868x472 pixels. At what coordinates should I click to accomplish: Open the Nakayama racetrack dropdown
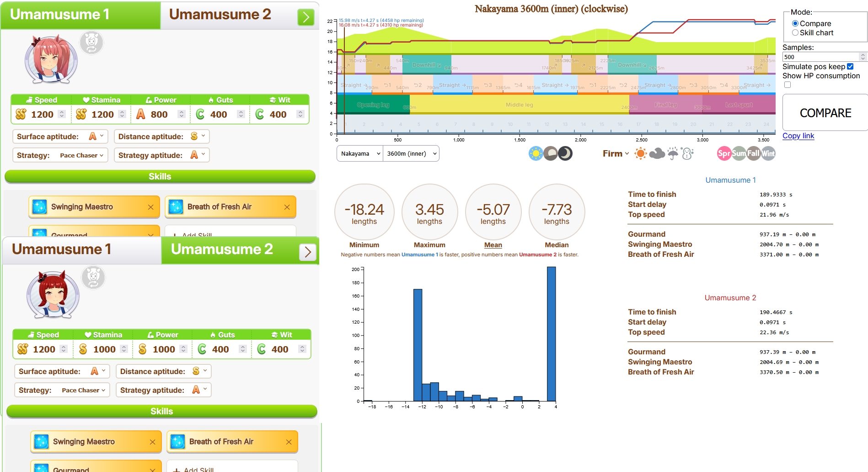[360, 153]
